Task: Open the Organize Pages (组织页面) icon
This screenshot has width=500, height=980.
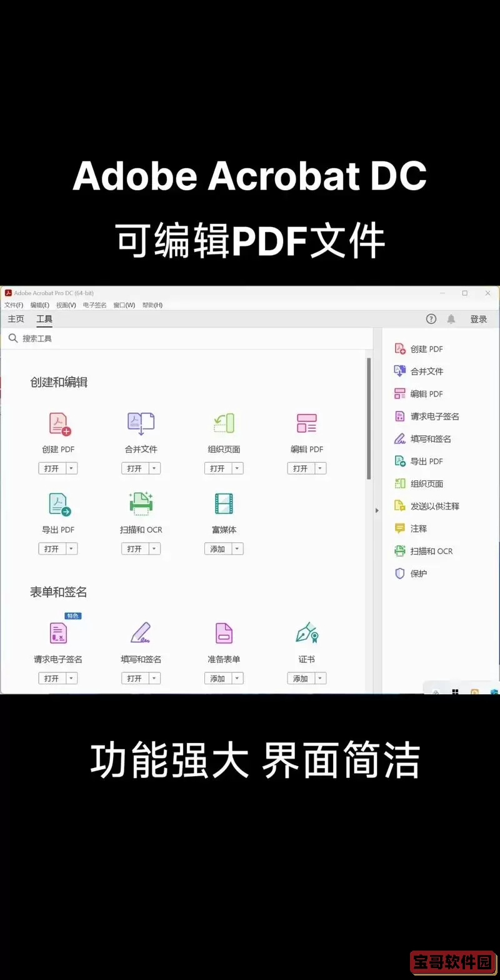Action: 224,424
